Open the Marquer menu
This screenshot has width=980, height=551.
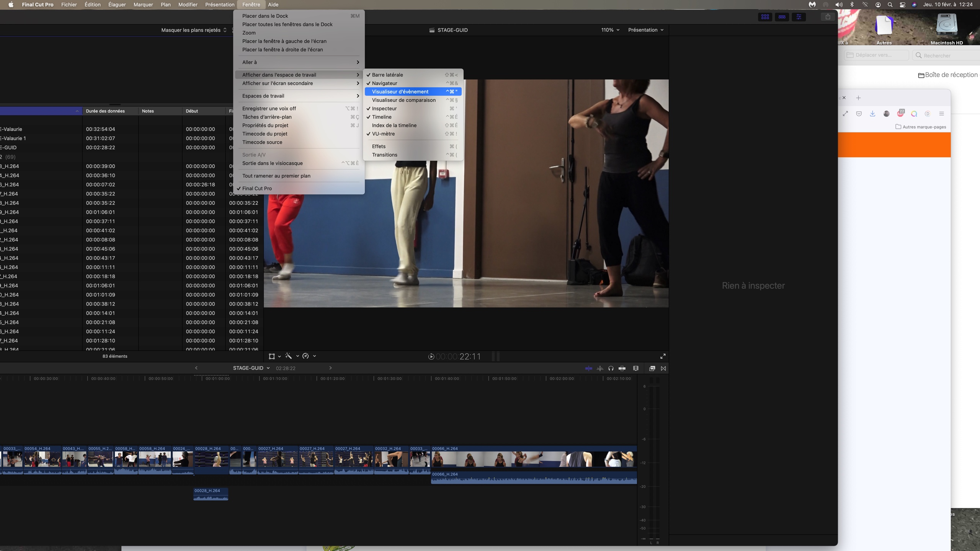[143, 5]
